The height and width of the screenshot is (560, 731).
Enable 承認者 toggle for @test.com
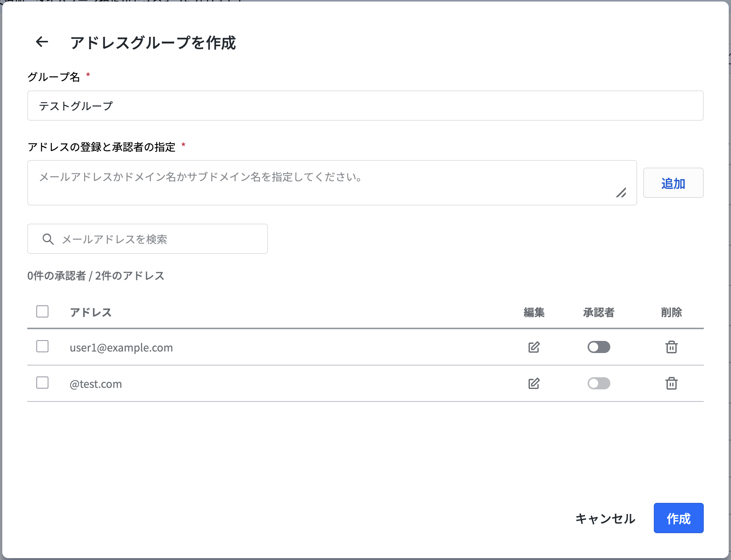(599, 383)
